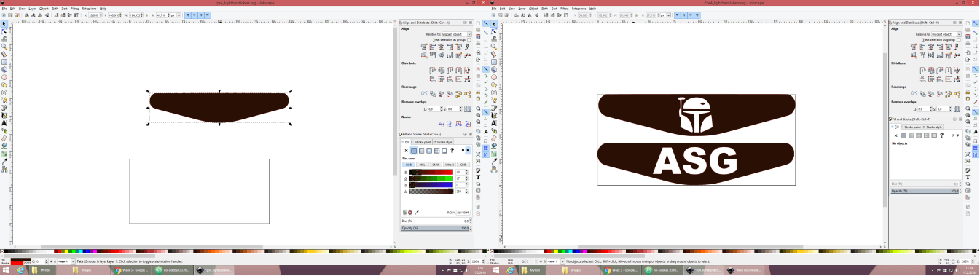Click Align left edges icon in left Align panel

click(432, 47)
